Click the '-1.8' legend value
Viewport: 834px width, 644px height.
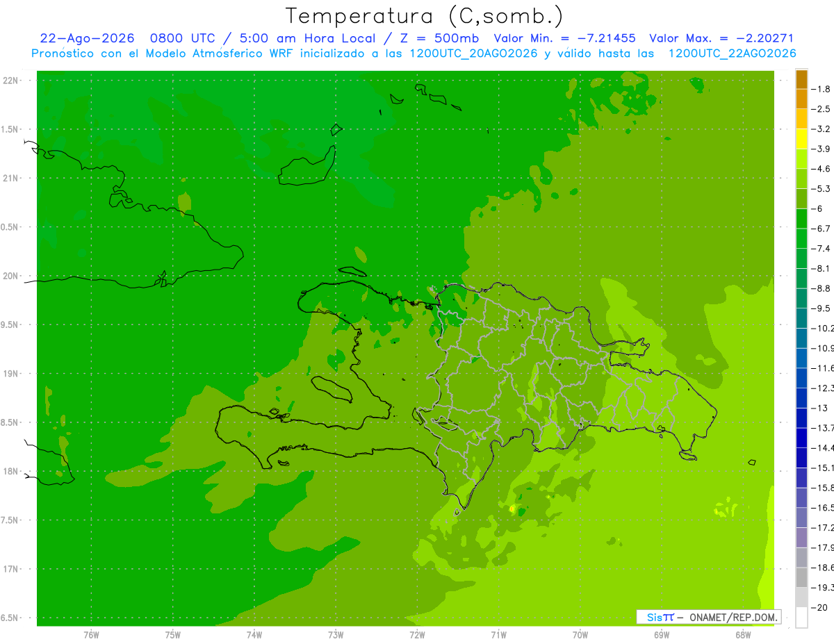[821, 89]
